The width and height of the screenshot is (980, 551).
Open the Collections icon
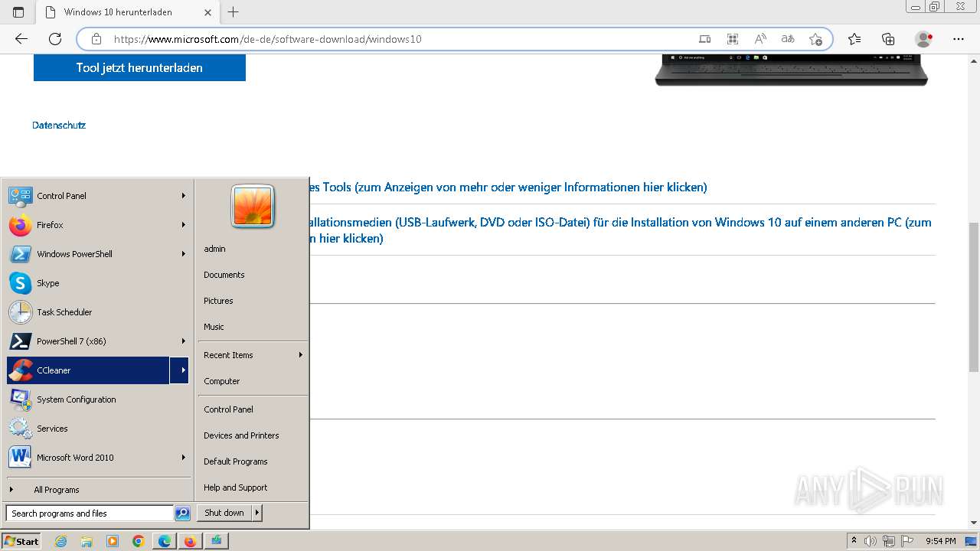tap(888, 39)
